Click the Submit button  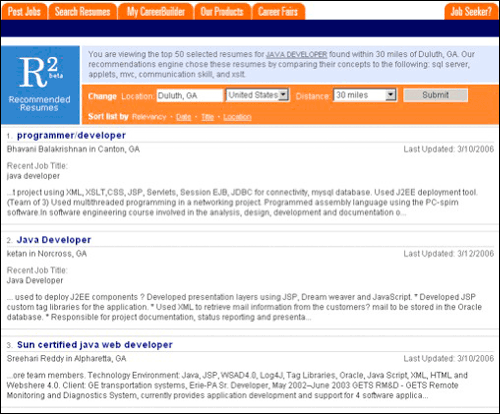click(435, 95)
